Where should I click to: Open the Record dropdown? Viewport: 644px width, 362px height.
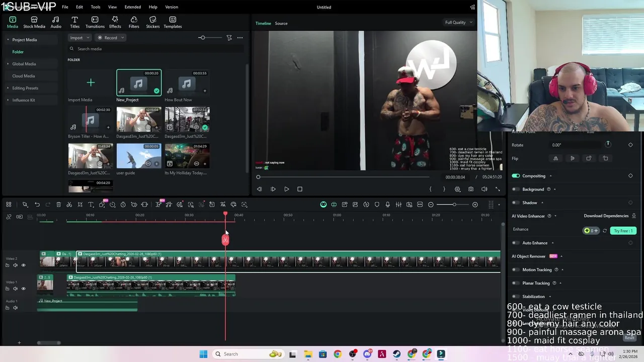point(111,38)
